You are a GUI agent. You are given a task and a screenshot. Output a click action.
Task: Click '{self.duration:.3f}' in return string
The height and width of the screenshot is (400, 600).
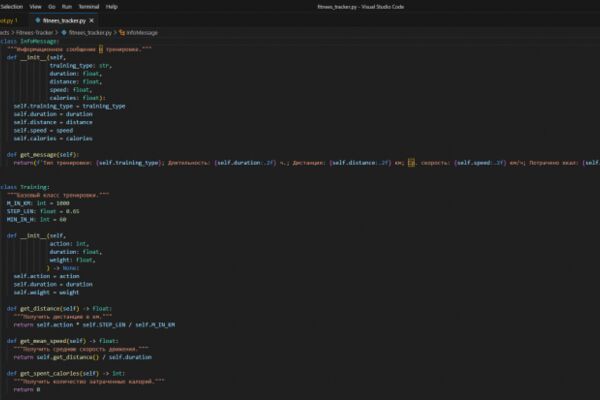coord(245,163)
